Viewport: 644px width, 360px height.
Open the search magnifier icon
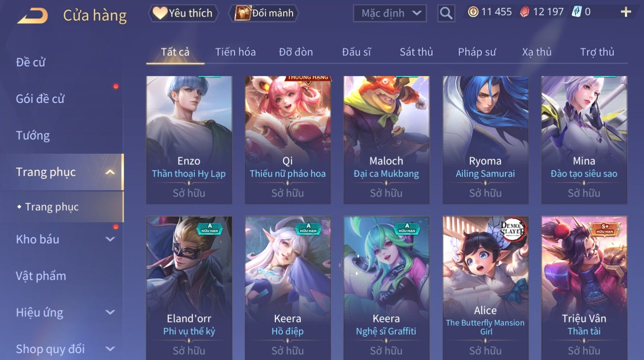pyautogui.click(x=446, y=13)
